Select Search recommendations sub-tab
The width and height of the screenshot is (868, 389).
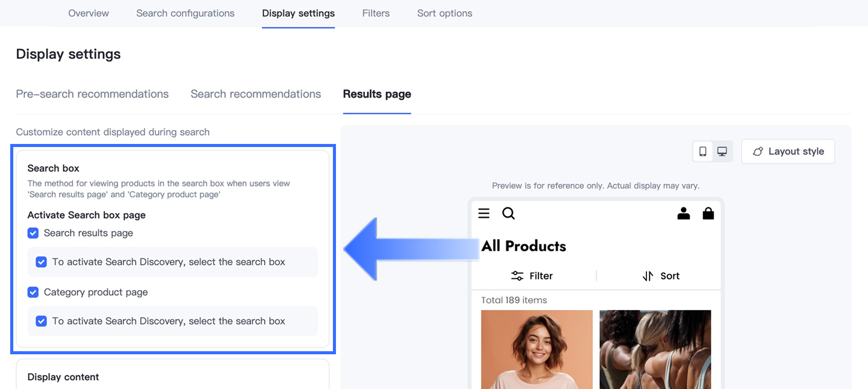pos(256,94)
